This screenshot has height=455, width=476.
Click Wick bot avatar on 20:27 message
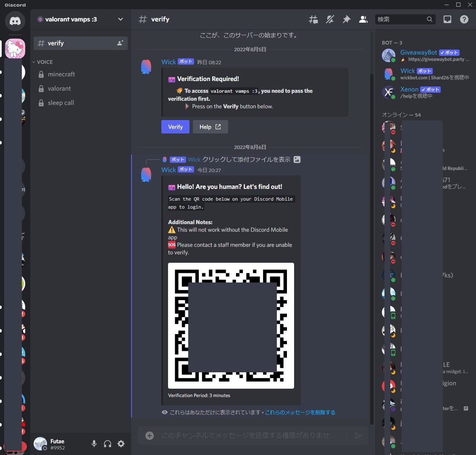146,175
